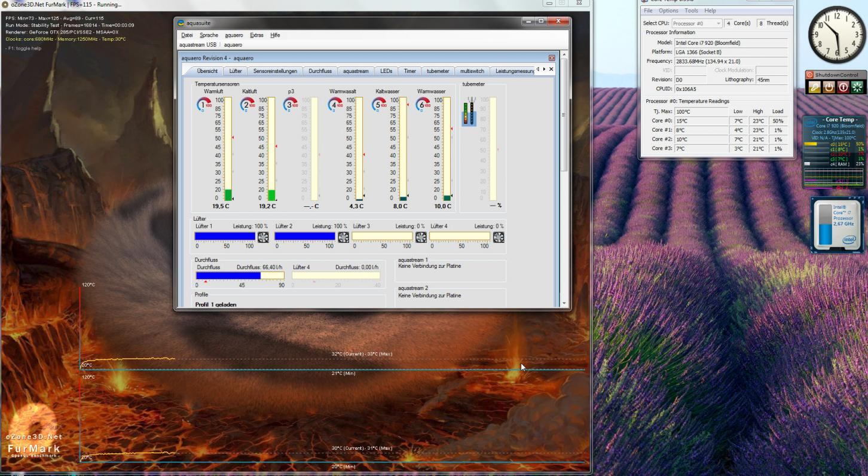Click the key icon in ShutdownControl gadget
This screenshot has height=476, width=868.
(814, 87)
